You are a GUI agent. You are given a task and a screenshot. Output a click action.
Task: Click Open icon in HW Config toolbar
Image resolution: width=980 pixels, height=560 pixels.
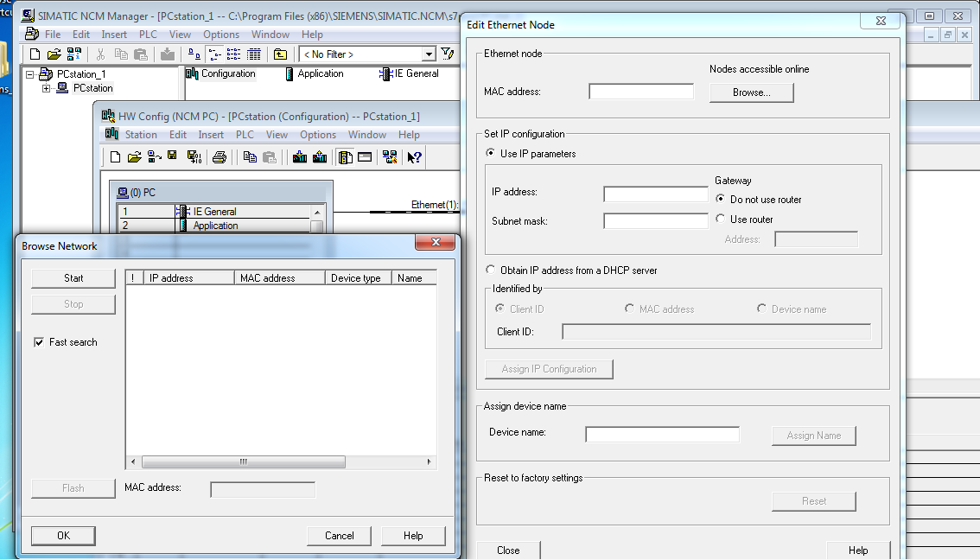pyautogui.click(x=134, y=157)
